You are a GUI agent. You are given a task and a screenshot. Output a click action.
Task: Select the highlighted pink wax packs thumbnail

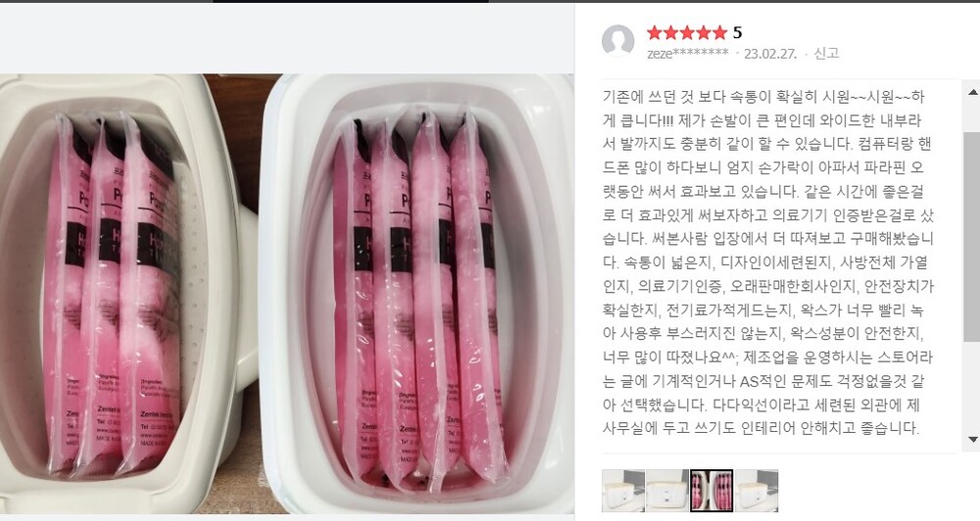[x=711, y=491]
